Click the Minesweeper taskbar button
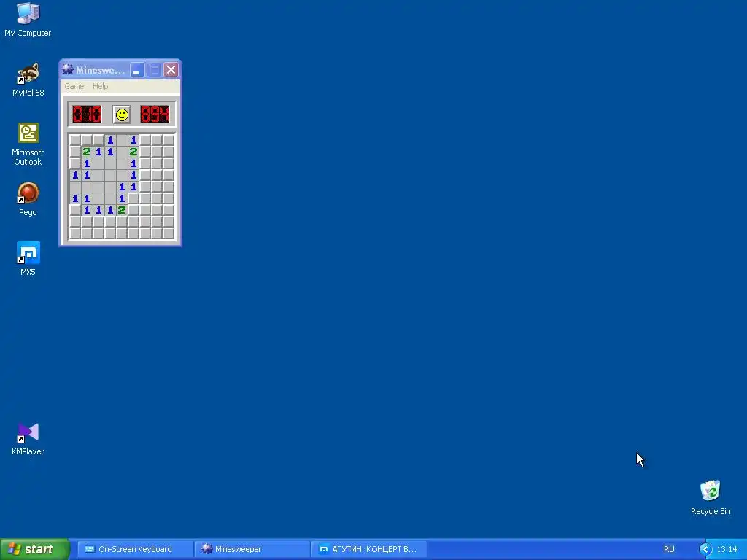The height and width of the screenshot is (560, 747). pyautogui.click(x=252, y=549)
